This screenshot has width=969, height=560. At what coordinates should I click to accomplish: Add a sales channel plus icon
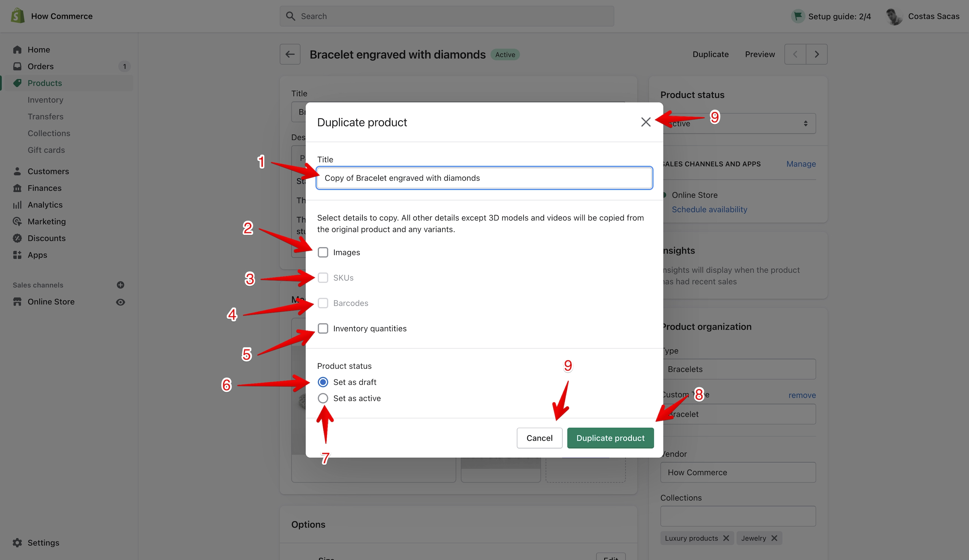coord(120,285)
